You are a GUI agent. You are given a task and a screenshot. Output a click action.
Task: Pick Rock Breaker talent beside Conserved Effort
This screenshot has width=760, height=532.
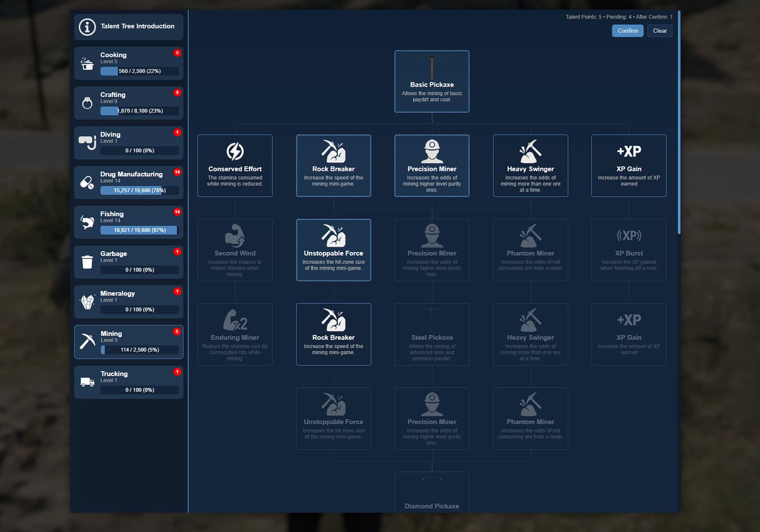pos(334,166)
